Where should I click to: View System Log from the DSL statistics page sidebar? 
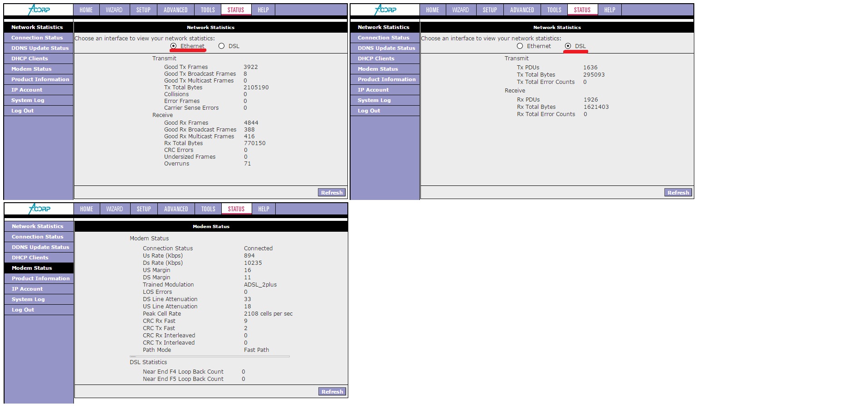point(374,100)
